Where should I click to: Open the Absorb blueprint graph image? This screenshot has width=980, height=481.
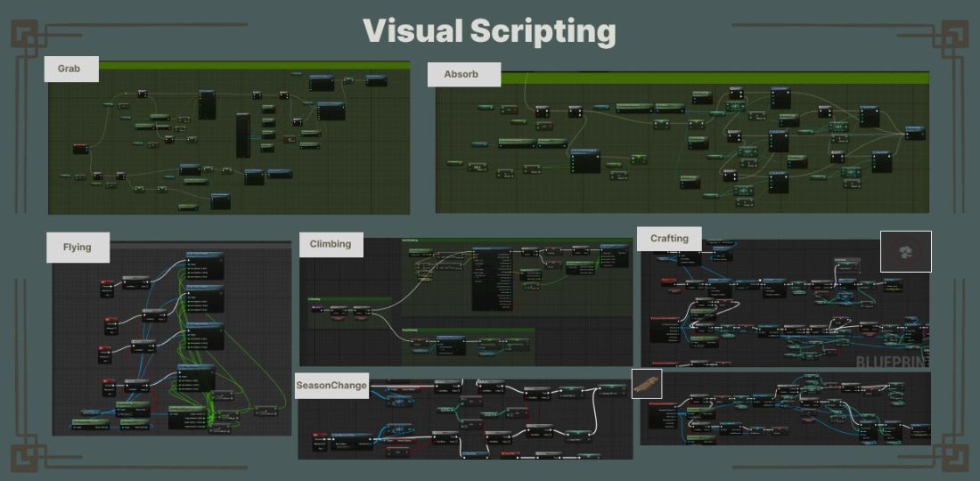[682, 142]
